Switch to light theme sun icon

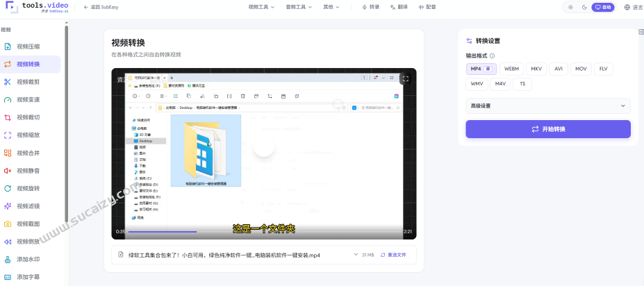(x=570, y=7)
